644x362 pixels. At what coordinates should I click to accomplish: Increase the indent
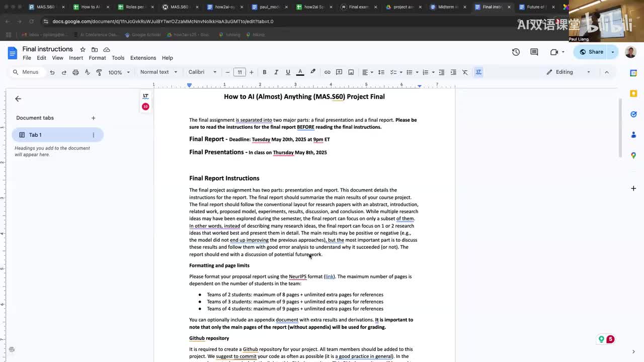[x=453, y=72]
